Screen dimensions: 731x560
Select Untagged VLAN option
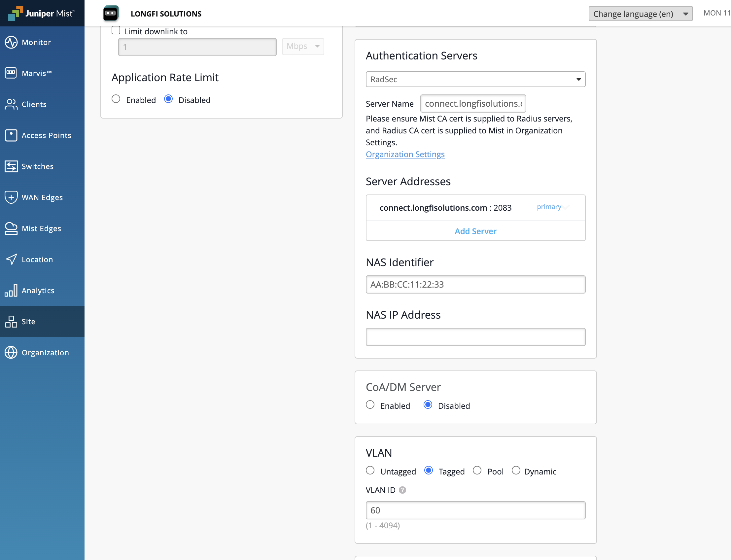370,470
